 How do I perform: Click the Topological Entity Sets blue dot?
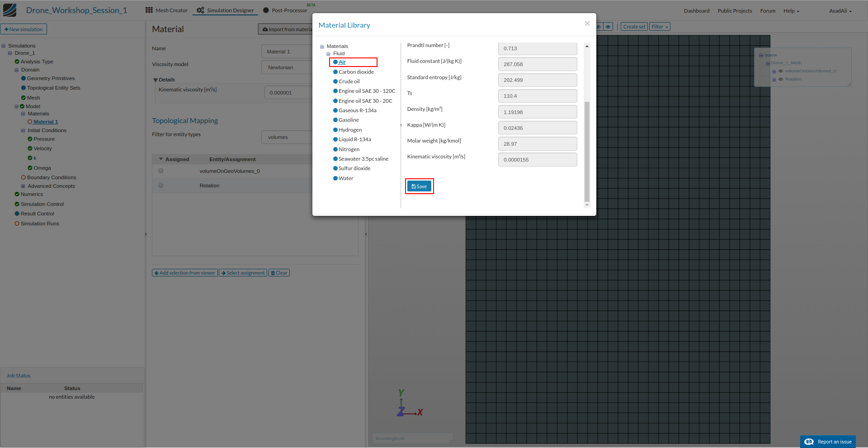point(24,88)
